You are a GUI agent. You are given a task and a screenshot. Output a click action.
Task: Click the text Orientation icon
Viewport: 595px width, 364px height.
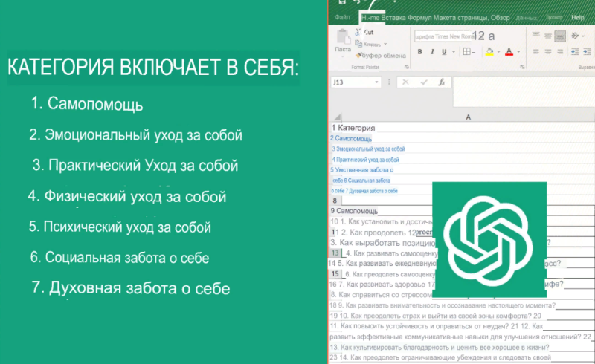(575, 36)
